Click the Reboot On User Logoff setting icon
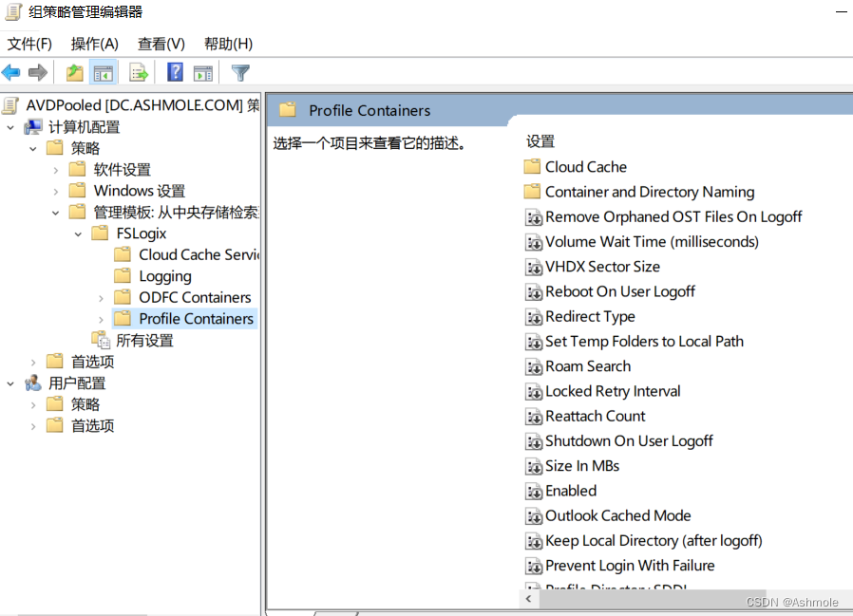 (x=534, y=292)
